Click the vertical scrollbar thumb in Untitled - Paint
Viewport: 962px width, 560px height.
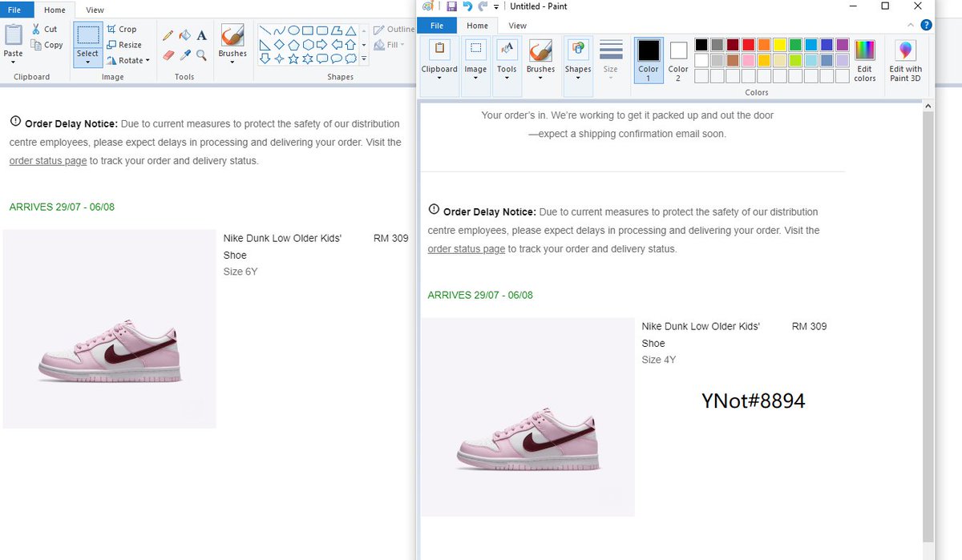pyautogui.click(x=928, y=327)
